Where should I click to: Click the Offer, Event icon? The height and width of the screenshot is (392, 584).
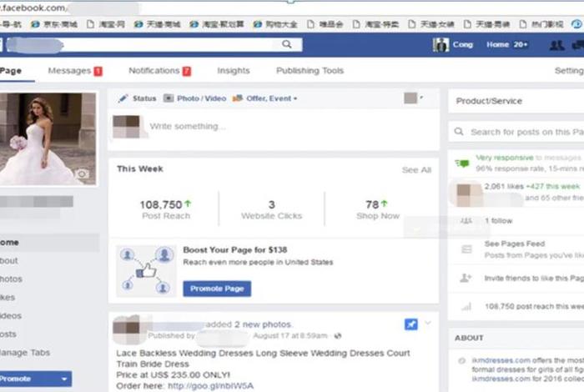pos(238,98)
